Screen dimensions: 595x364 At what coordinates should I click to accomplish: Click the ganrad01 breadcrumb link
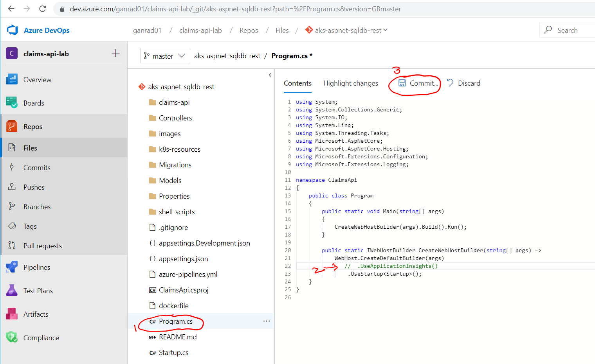coord(147,30)
